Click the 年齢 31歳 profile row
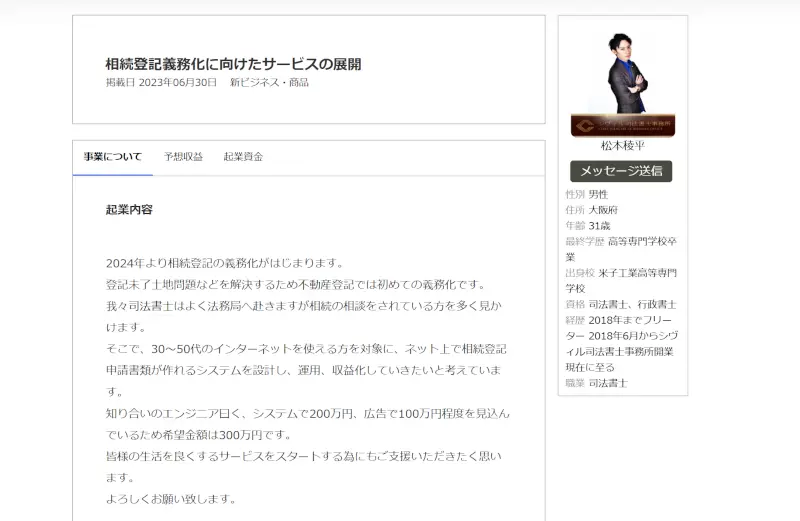Screen dimensions: 800x521 588,226
